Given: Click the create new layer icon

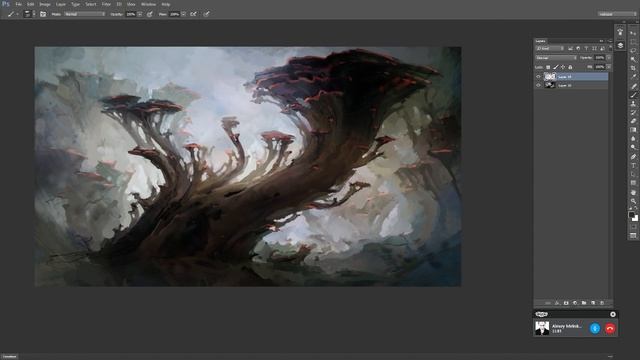Looking at the screenshot, I should (x=593, y=303).
